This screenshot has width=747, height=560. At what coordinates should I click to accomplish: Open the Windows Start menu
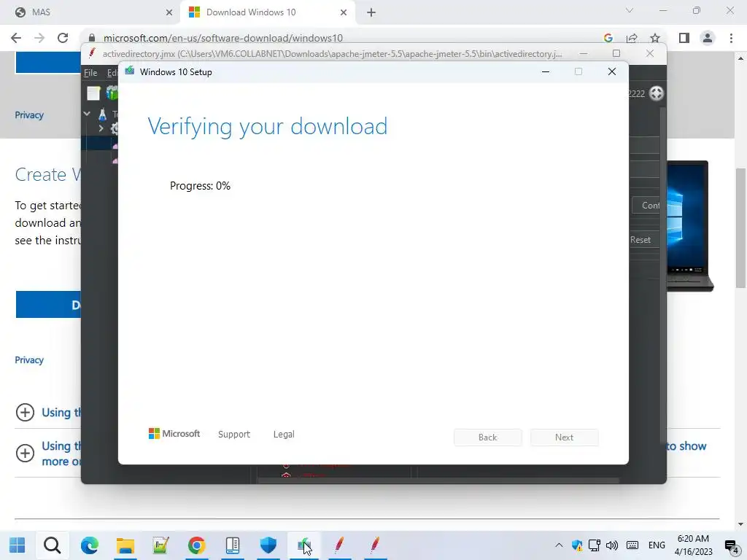click(18, 545)
